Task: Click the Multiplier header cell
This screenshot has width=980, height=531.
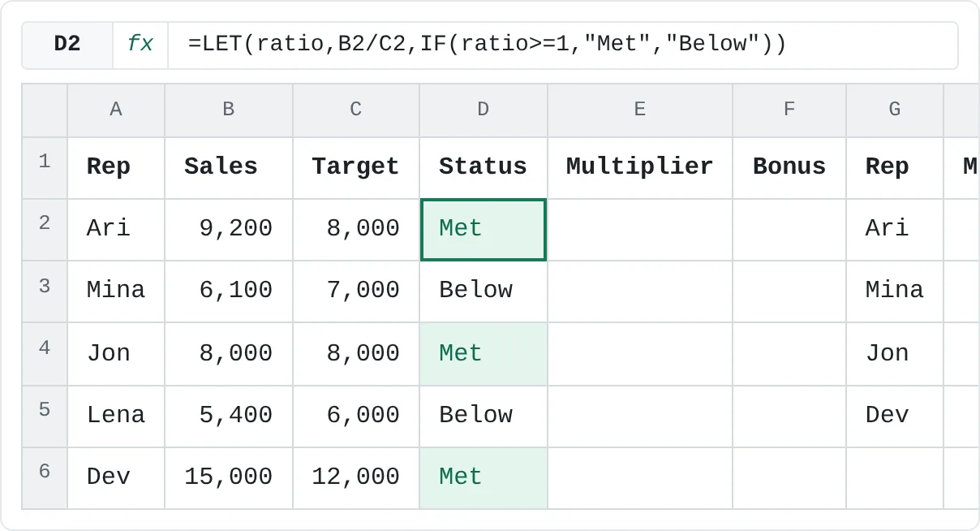Action: pyautogui.click(x=640, y=167)
